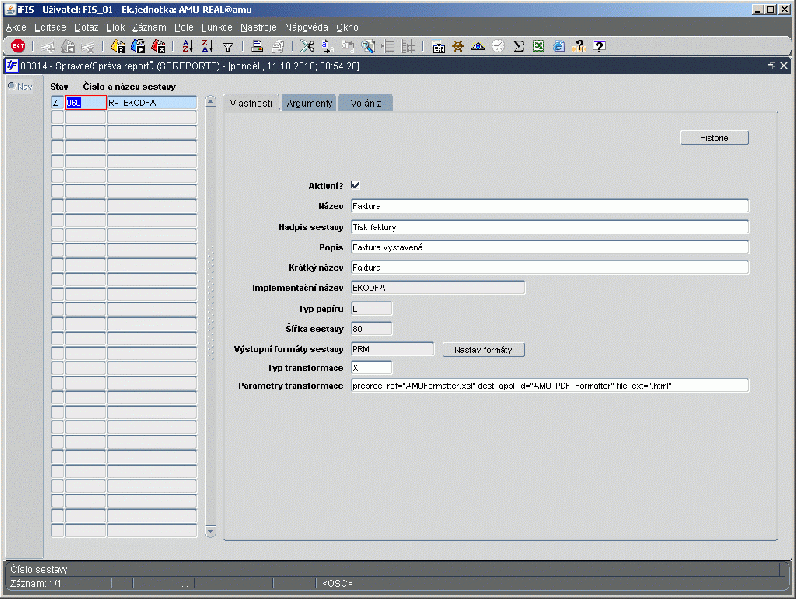Open the Akce menu
The height and width of the screenshot is (599, 796).
[x=17, y=27]
